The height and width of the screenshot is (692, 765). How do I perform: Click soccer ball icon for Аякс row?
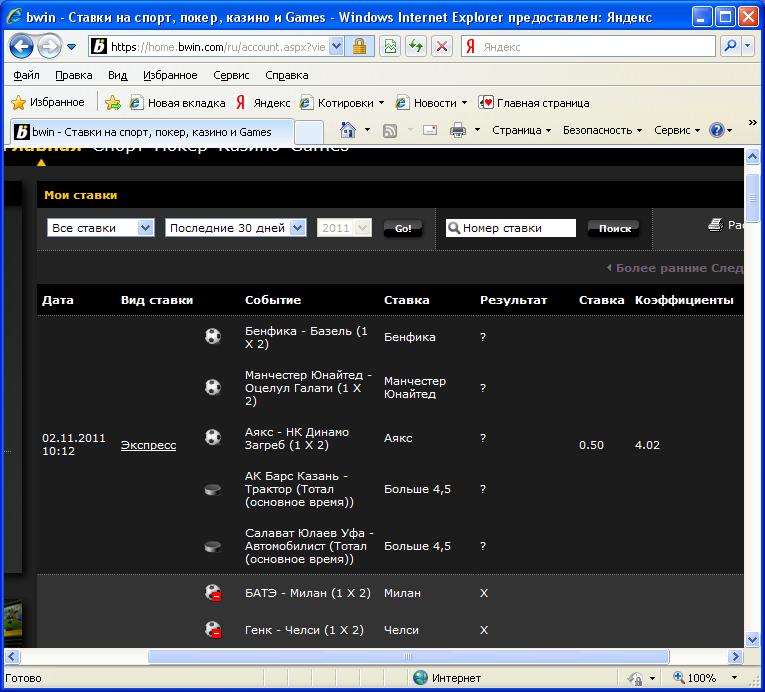[x=213, y=438]
